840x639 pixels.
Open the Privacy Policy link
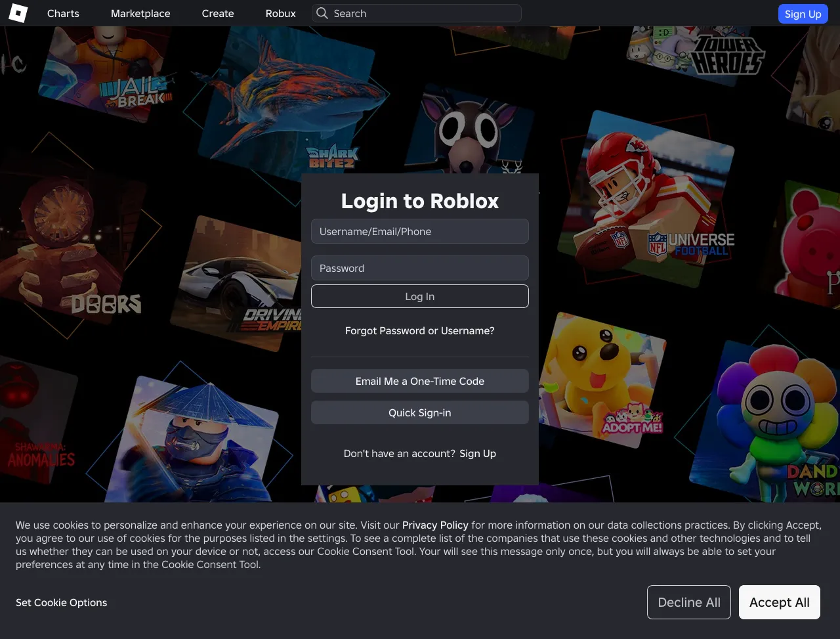pos(435,525)
